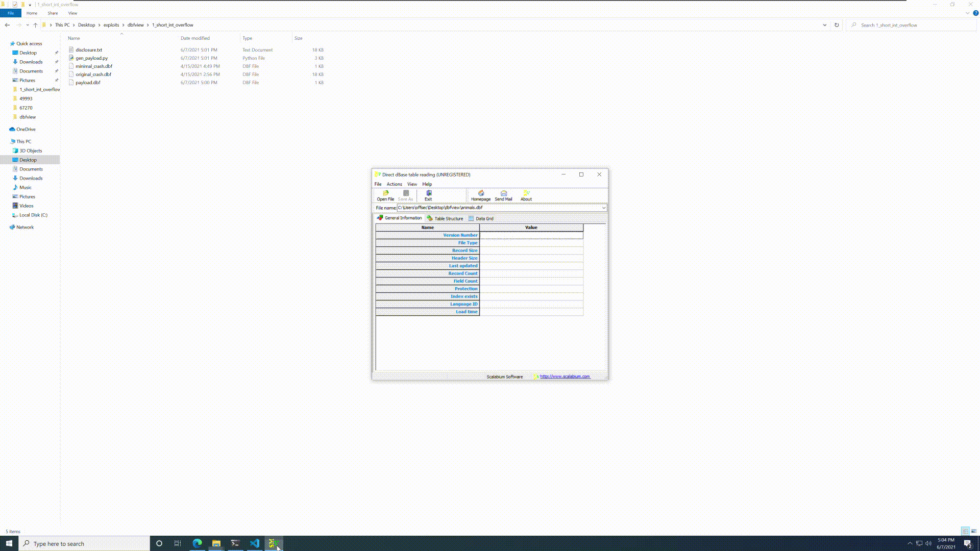The width and height of the screenshot is (980, 551).
Task: Select the payload.dbf file
Action: point(88,83)
